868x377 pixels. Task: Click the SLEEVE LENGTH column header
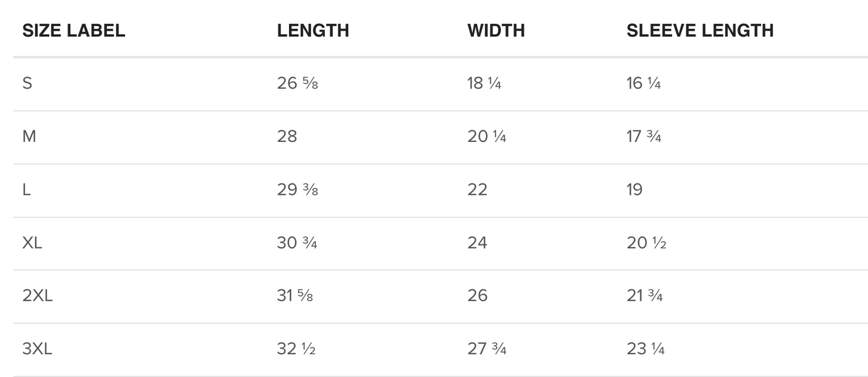(700, 31)
